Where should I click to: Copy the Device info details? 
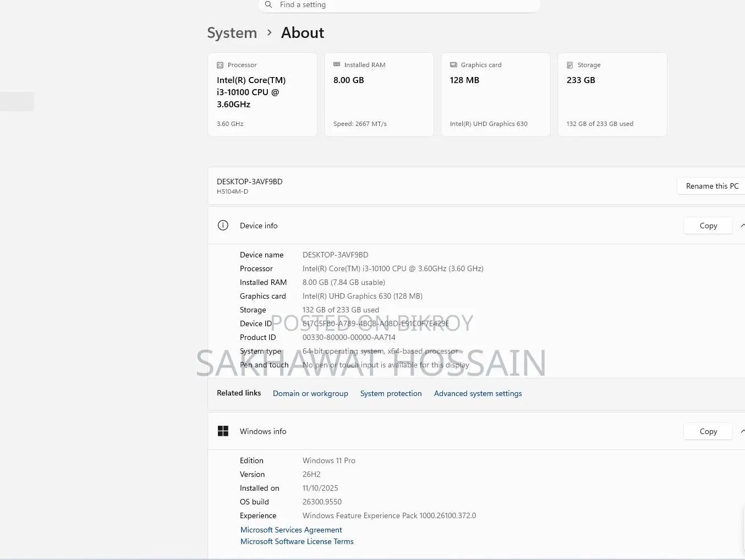tap(708, 226)
